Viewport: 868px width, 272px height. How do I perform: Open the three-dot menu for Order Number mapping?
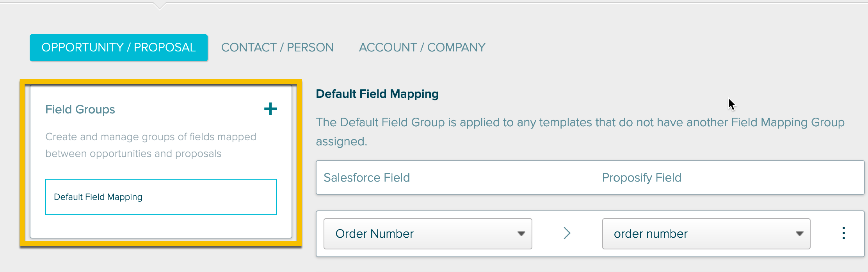click(843, 233)
